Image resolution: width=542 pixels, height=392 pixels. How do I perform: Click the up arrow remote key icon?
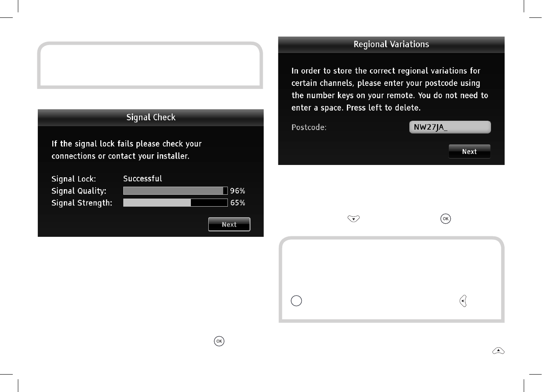click(x=499, y=351)
